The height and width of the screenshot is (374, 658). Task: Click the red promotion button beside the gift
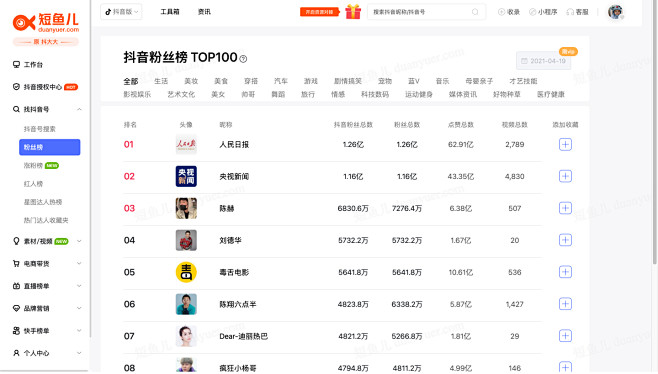[x=319, y=12]
